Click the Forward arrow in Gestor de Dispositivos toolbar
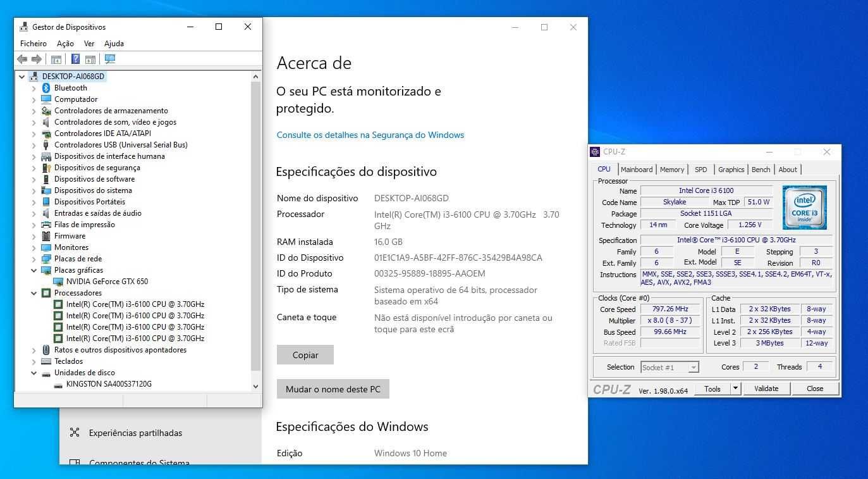This screenshot has height=479, width=868. point(37,59)
